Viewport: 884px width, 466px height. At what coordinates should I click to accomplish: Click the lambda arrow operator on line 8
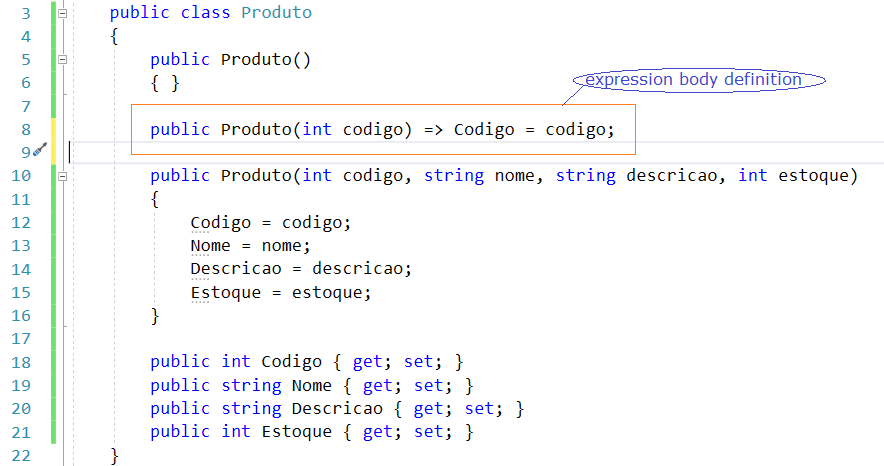tap(433, 129)
